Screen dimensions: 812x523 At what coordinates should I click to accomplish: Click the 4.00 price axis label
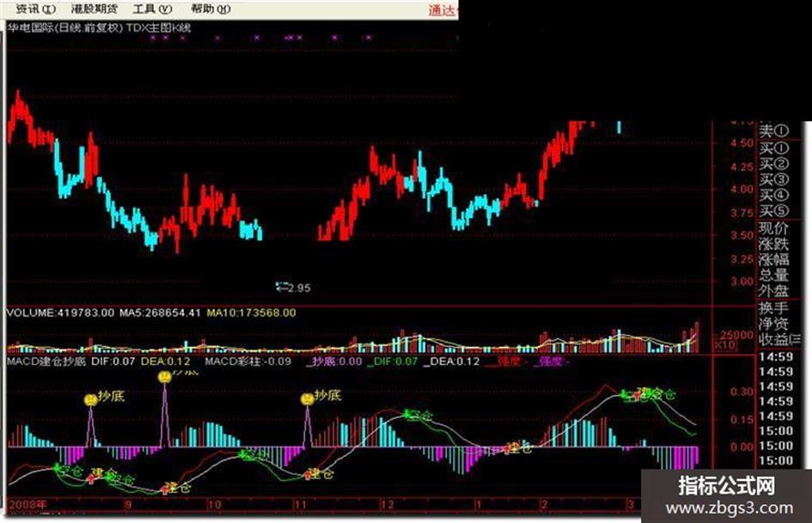pyautogui.click(x=742, y=190)
